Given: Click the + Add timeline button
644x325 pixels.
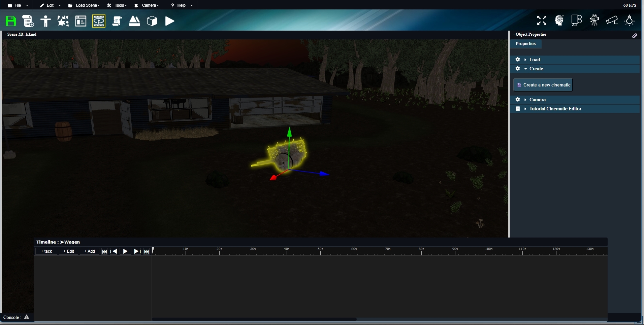Looking at the screenshot, I should coord(90,251).
